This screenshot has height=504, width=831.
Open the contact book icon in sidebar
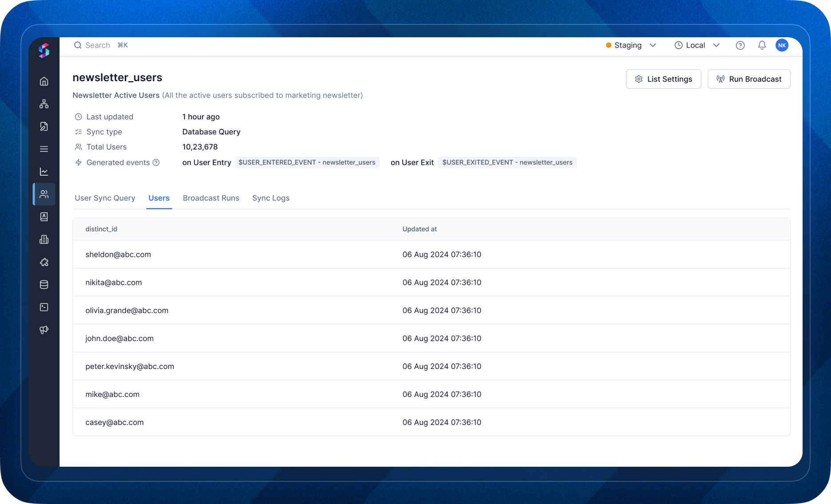(44, 217)
